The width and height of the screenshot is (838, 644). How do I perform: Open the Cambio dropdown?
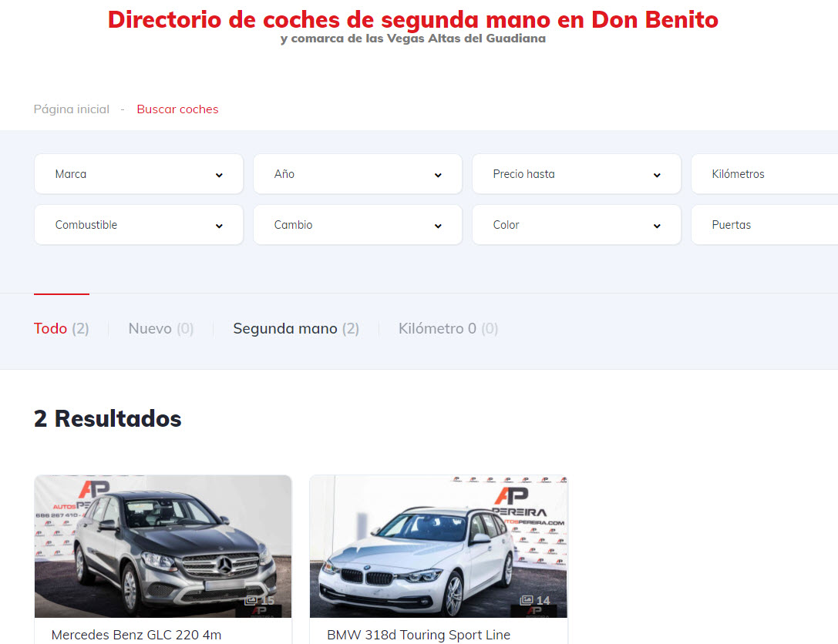coord(358,225)
